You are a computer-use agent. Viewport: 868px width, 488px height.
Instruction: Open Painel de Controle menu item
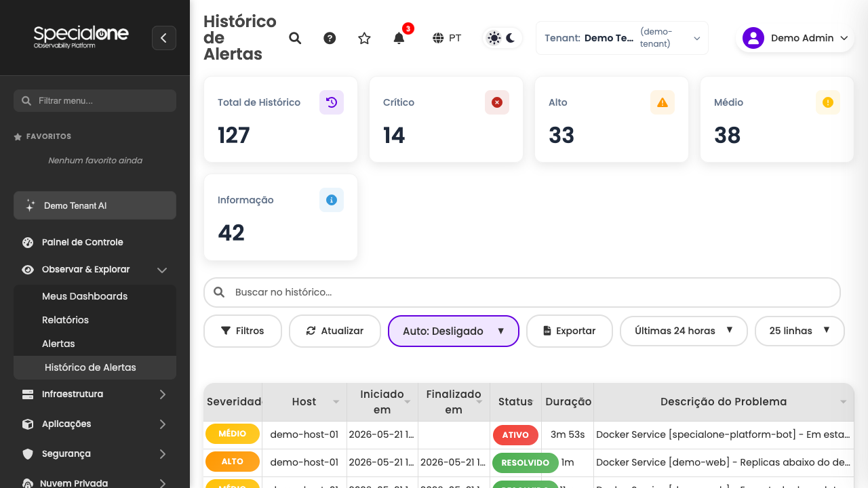click(95, 242)
